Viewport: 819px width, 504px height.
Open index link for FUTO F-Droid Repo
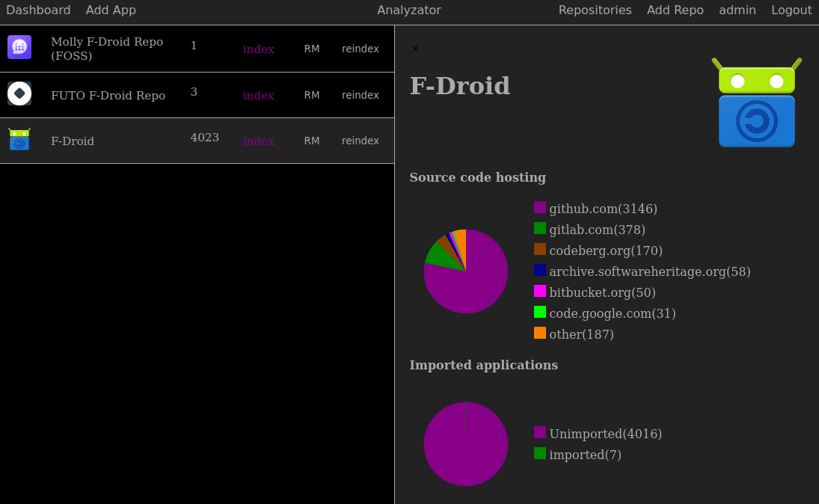258,96
